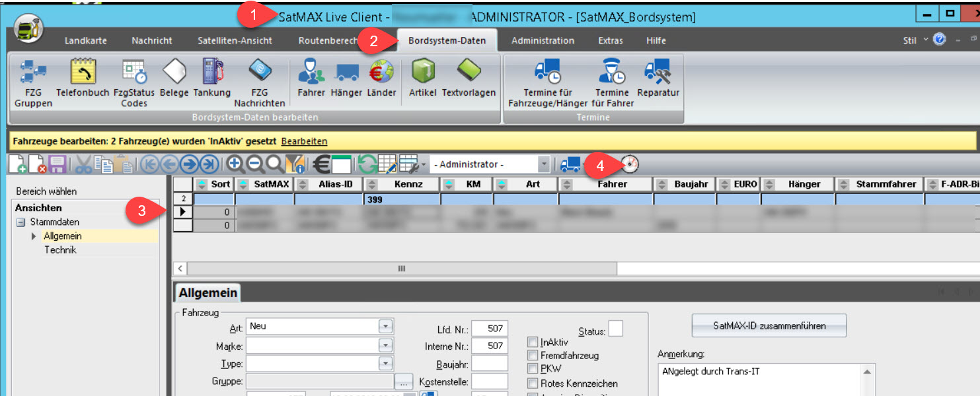Collapse the Stammdaten tree node

[x=20, y=222]
